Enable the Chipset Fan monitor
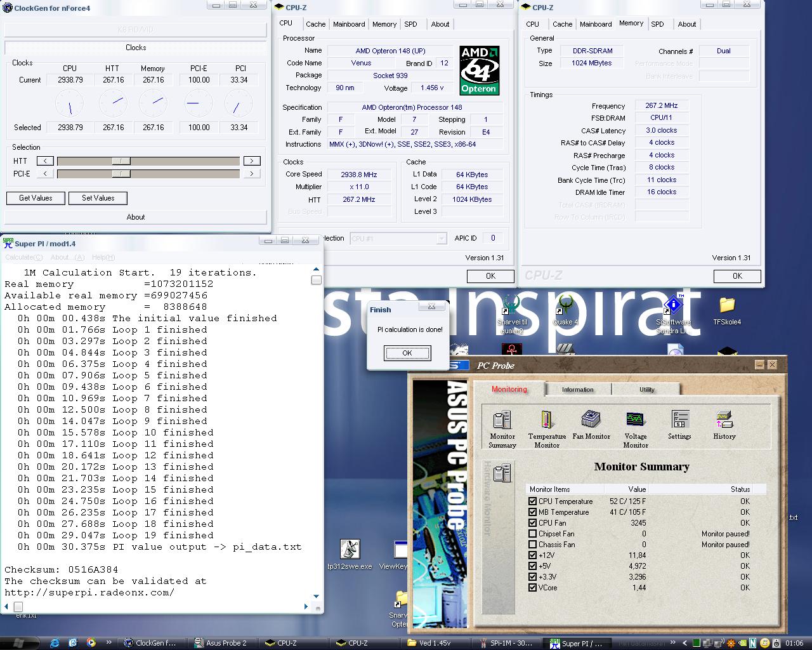 [532, 533]
